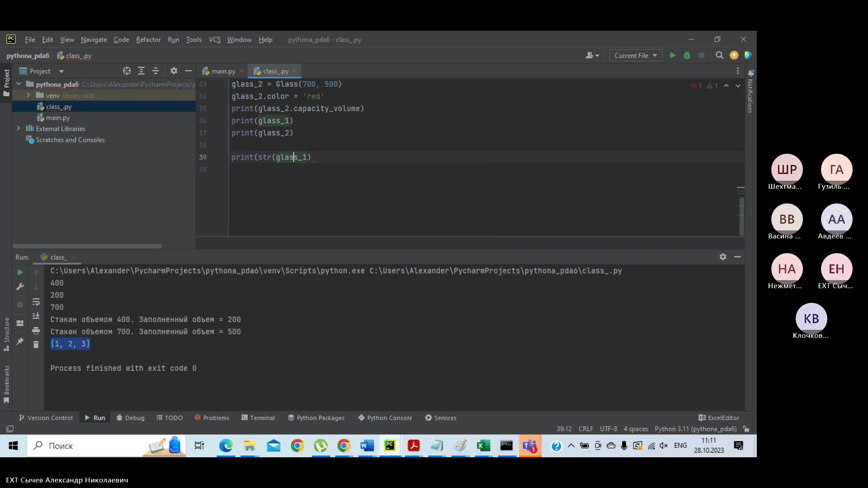Image resolution: width=868 pixels, height=488 pixels.
Task: Open ExcelEditor tool window
Action: 719,418
